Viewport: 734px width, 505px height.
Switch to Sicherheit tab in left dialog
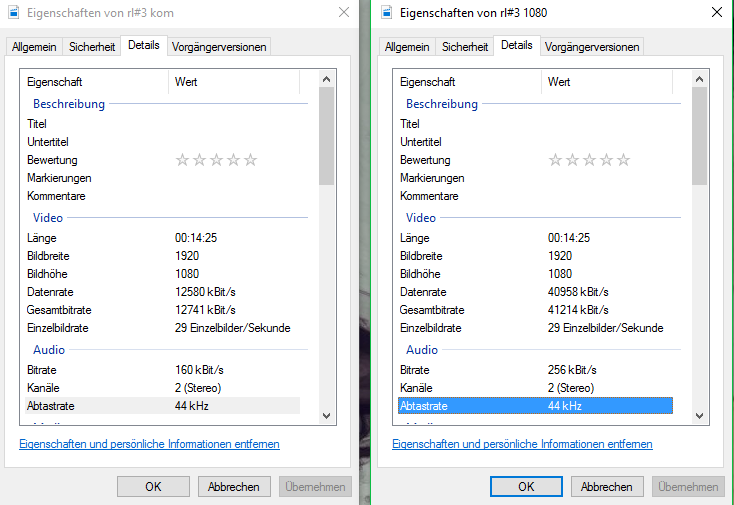pyautogui.click(x=92, y=47)
